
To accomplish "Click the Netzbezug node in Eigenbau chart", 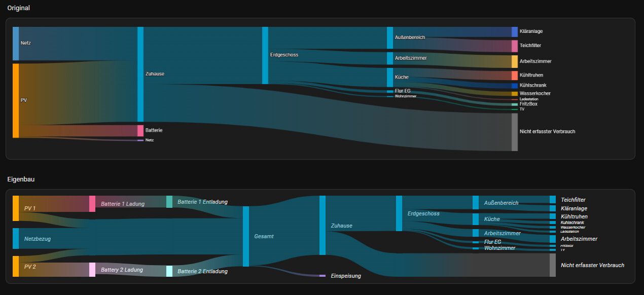I will 16,238.
